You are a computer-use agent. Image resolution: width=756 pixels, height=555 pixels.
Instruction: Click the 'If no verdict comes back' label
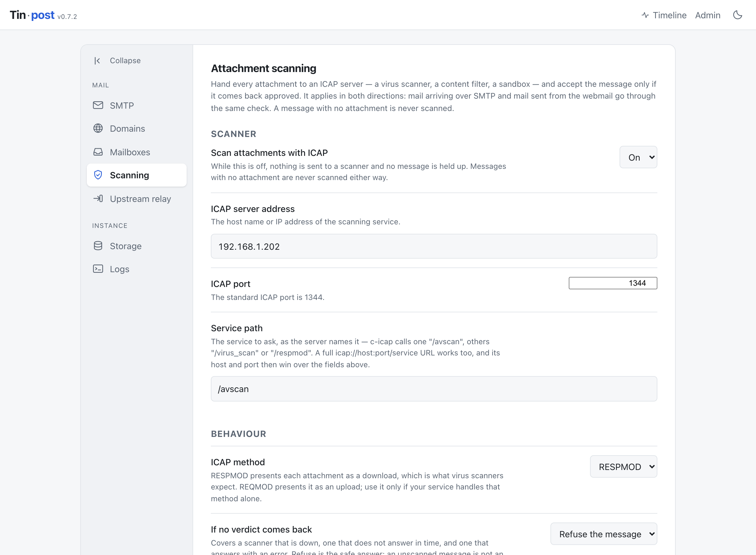pos(261,530)
